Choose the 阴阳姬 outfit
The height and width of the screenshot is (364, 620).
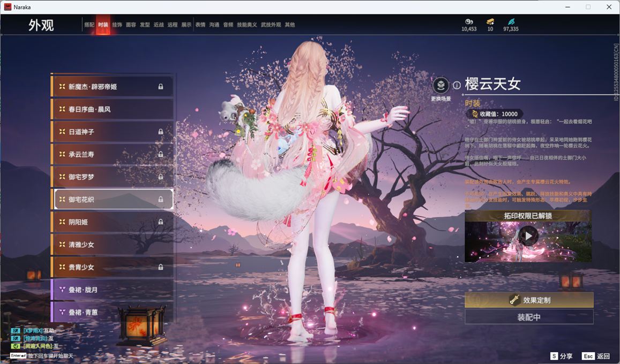[112, 222]
